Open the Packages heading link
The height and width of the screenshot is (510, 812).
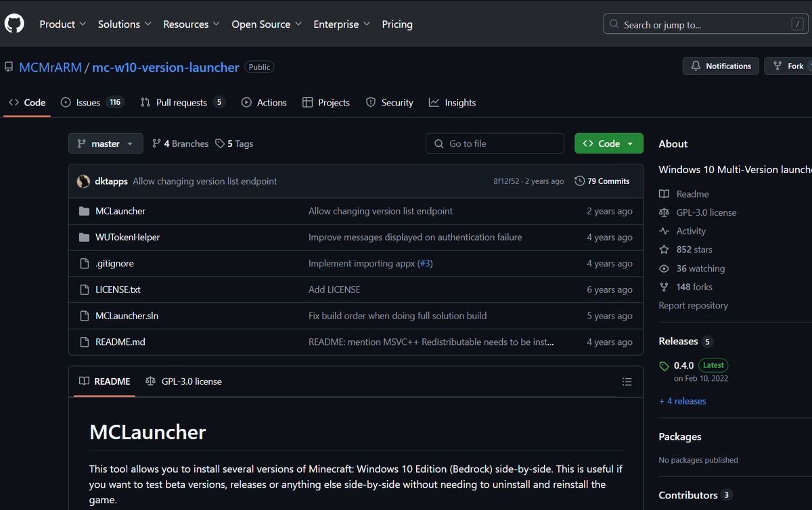click(x=680, y=437)
